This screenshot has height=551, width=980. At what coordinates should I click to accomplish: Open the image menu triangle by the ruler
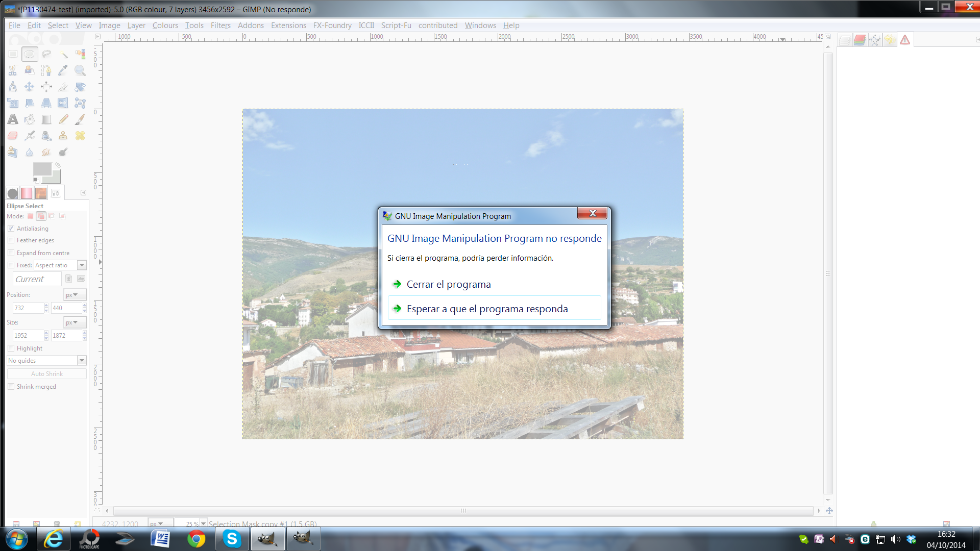pyautogui.click(x=97, y=37)
